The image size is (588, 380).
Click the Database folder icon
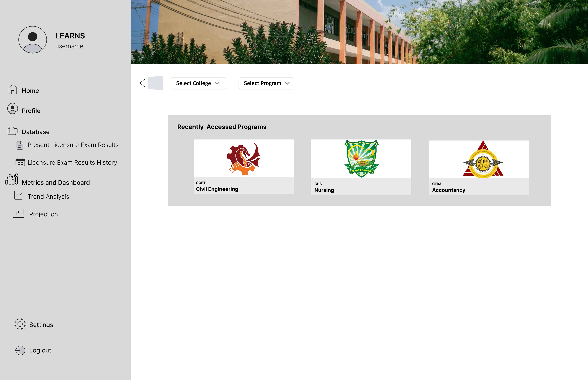coord(12,131)
